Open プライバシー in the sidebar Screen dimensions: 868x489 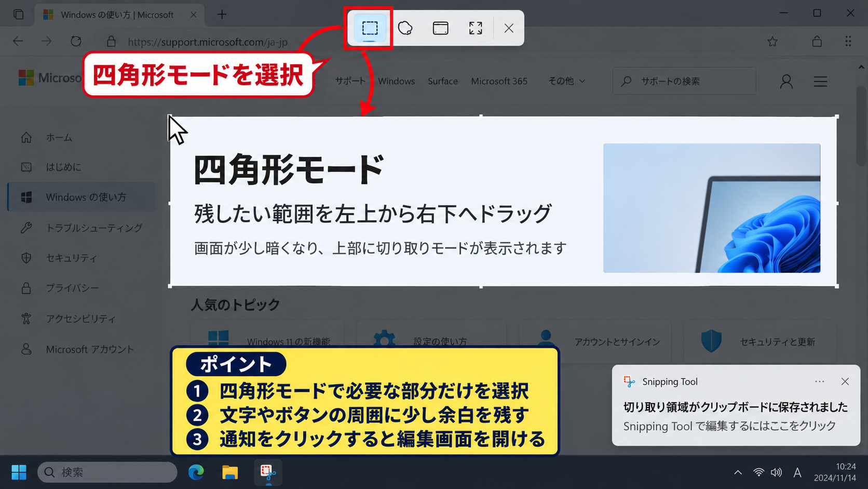click(x=81, y=288)
